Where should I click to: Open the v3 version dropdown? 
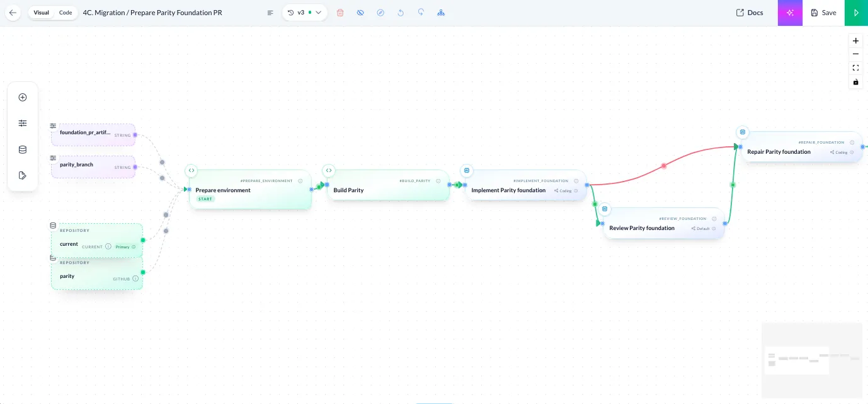point(305,13)
